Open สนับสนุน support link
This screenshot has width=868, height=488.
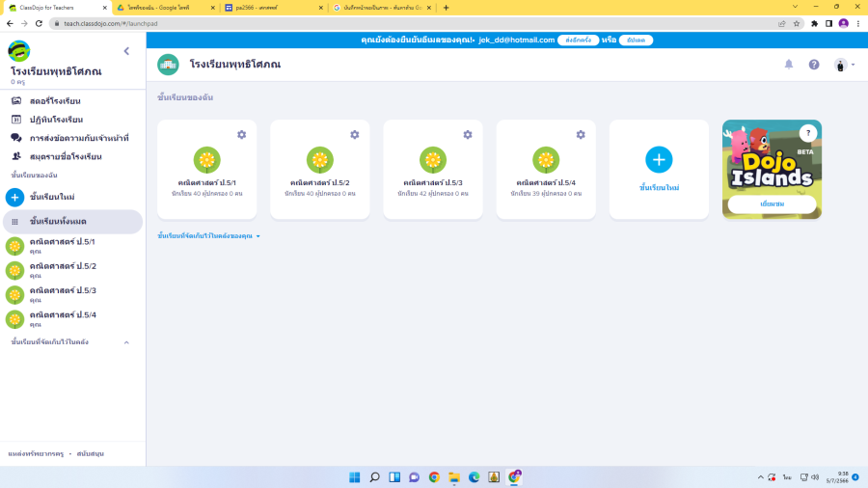91,453
